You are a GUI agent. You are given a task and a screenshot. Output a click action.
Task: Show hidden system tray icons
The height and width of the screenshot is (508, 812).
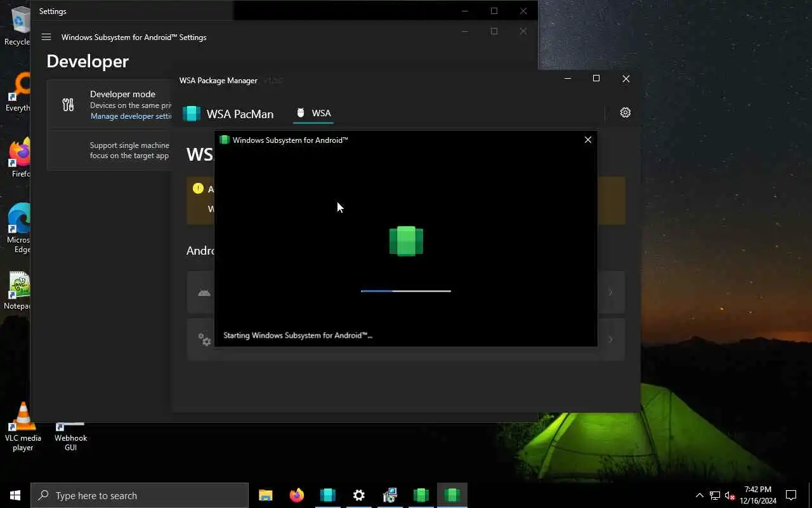[x=699, y=495]
